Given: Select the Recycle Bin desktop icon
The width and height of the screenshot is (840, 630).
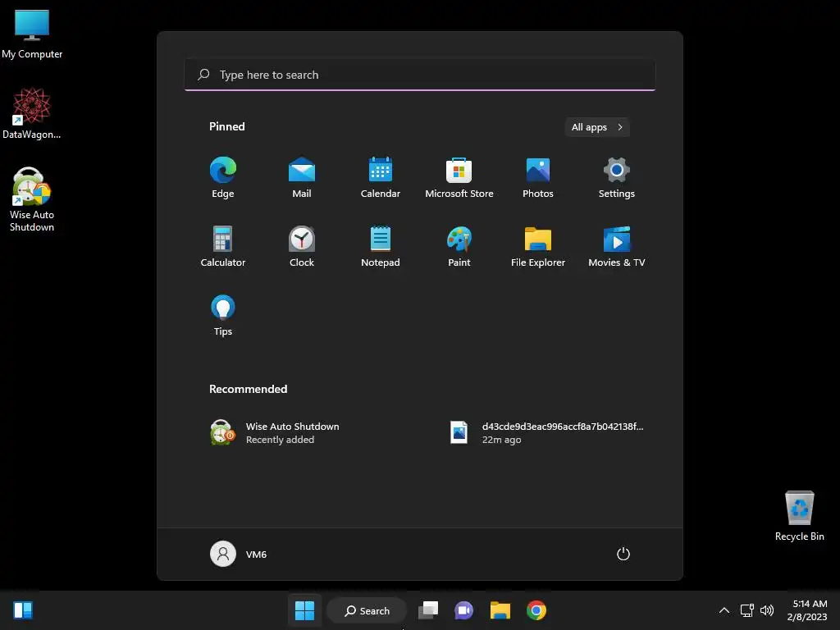Looking at the screenshot, I should (799, 515).
